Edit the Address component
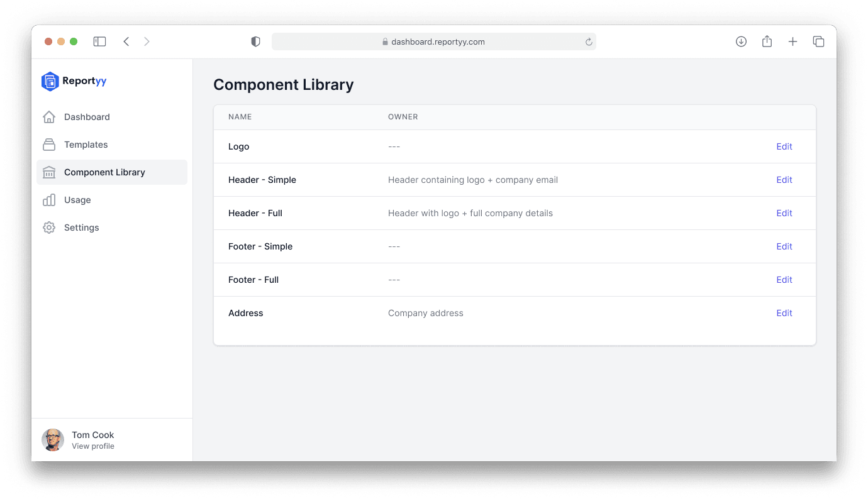 coord(784,313)
